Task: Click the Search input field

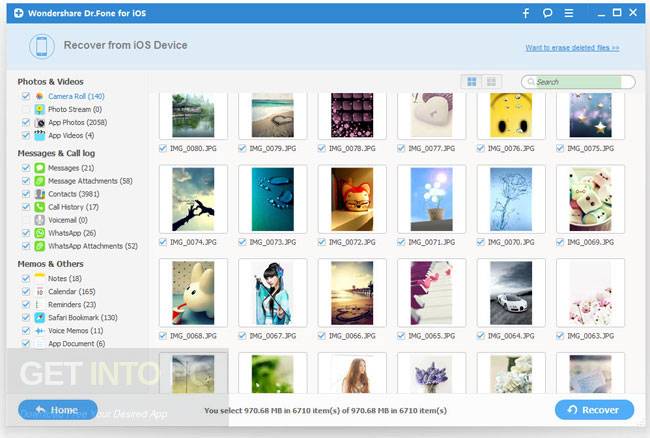Action: [578, 82]
